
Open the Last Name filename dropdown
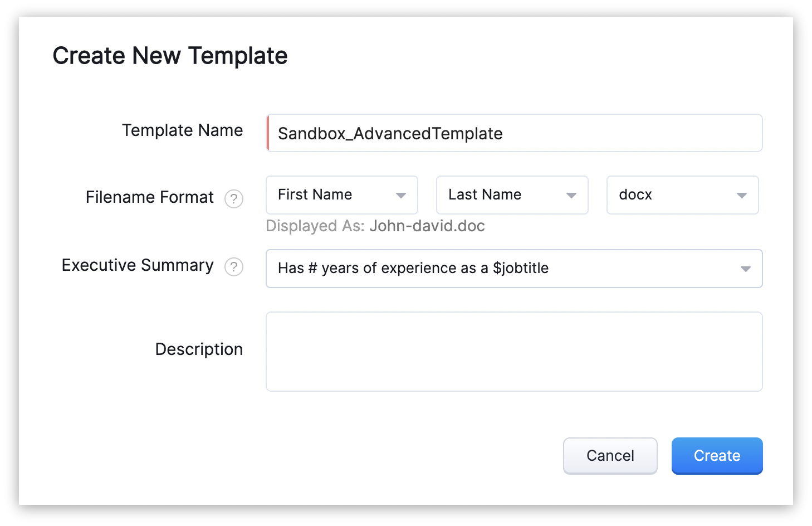pos(512,195)
